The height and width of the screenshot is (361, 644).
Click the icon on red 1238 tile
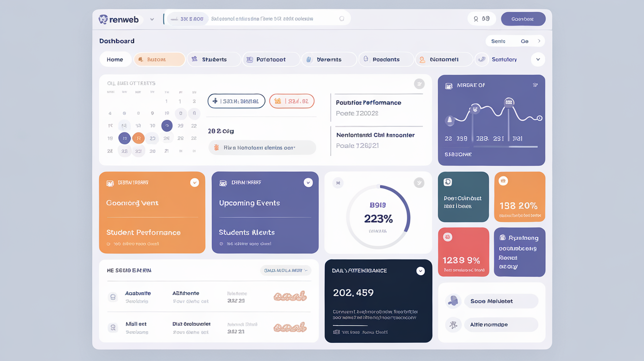[x=447, y=237]
